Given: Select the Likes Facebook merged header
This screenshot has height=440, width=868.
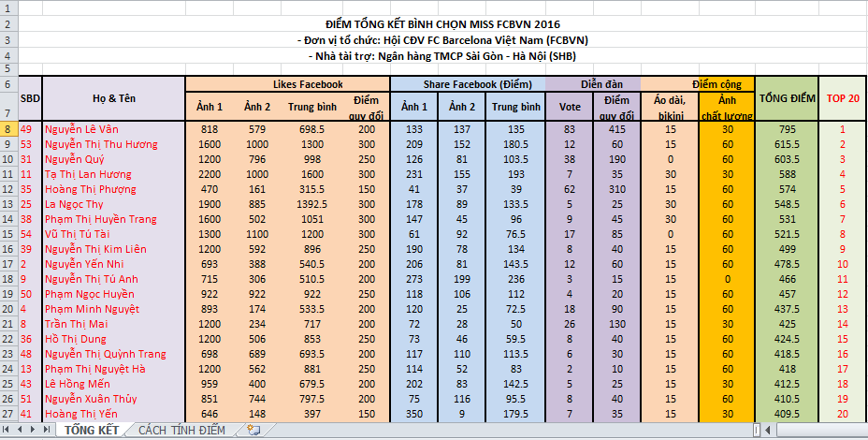Looking at the screenshot, I should click(x=286, y=84).
